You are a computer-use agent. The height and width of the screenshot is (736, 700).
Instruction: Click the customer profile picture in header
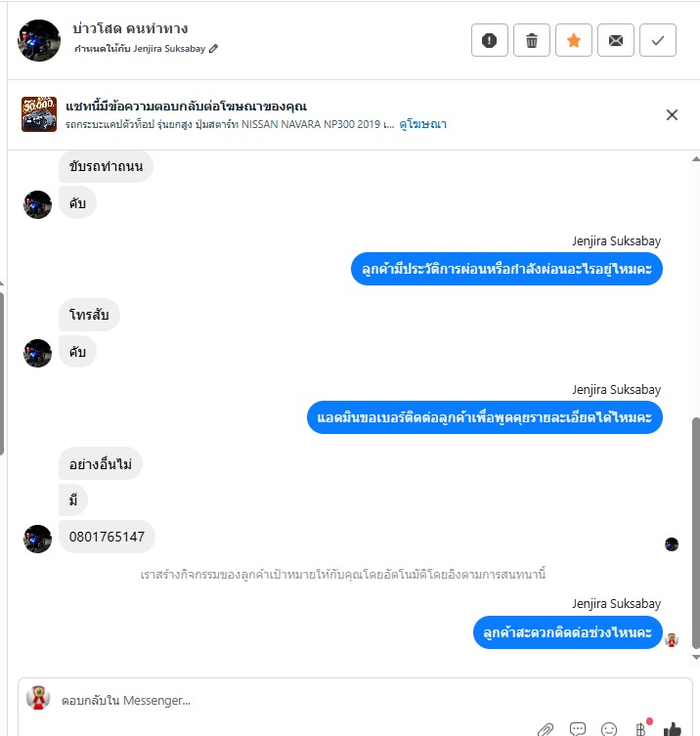coord(39,40)
